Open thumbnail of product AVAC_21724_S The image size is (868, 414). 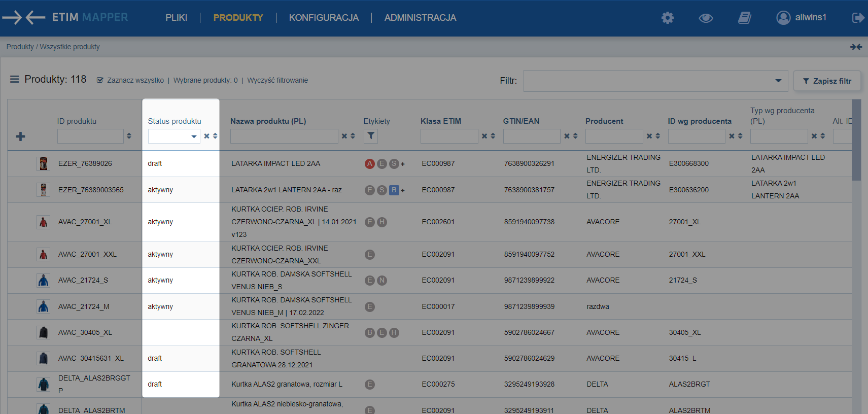pos(44,280)
